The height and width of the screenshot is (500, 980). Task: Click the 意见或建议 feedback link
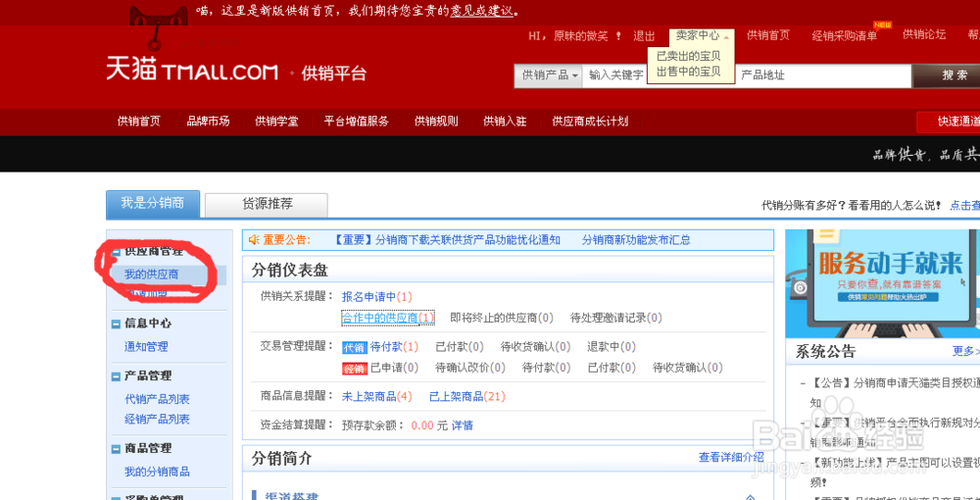tap(481, 11)
